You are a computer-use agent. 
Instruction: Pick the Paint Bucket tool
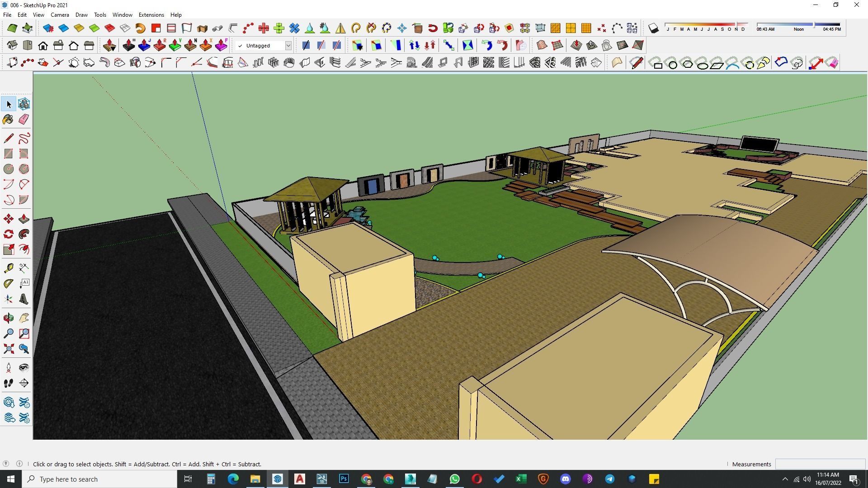tap(8, 119)
